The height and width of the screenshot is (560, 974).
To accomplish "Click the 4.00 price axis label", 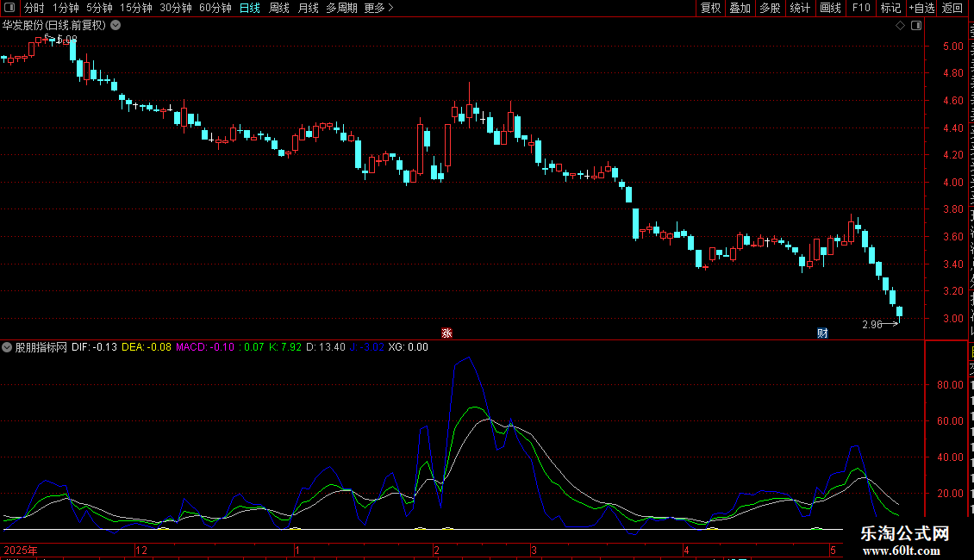I will [x=952, y=183].
